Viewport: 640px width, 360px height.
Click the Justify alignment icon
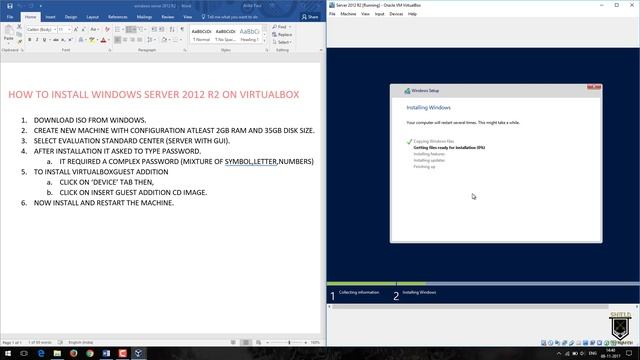pos(140,40)
